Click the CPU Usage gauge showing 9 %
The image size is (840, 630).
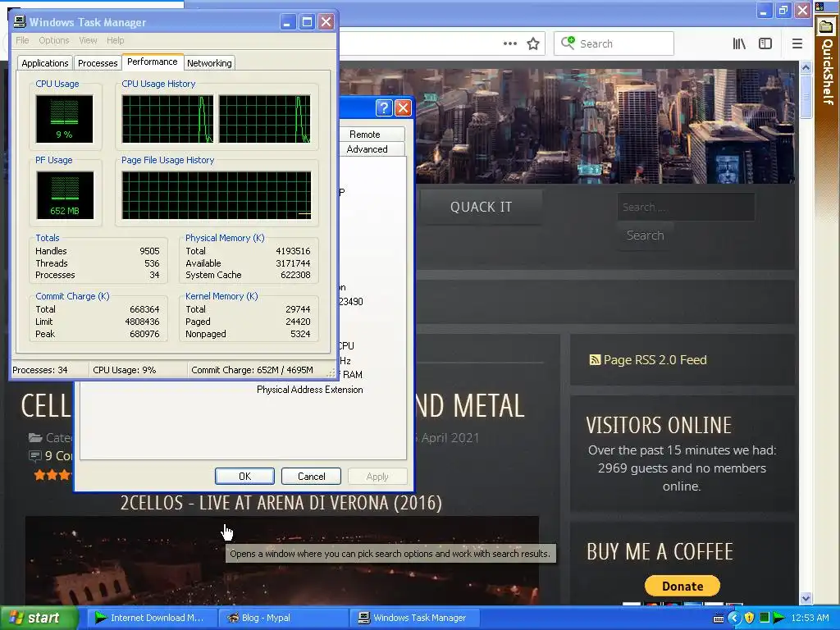point(64,119)
